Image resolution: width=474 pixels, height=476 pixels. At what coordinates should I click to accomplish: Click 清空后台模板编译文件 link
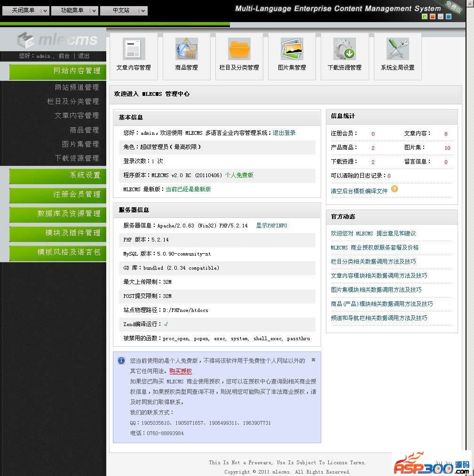pyautogui.click(x=359, y=191)
